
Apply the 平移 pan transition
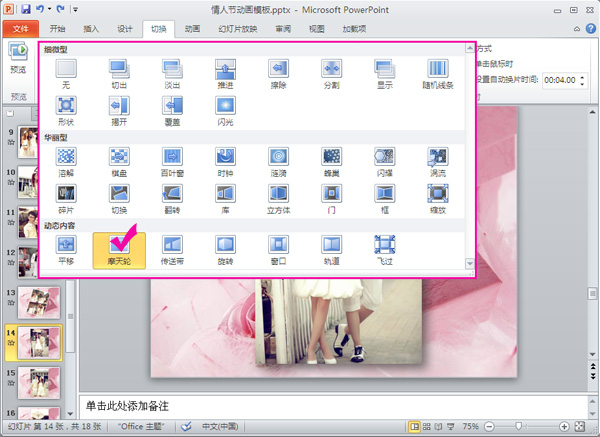pyautogui.click(x=66, y=251)
